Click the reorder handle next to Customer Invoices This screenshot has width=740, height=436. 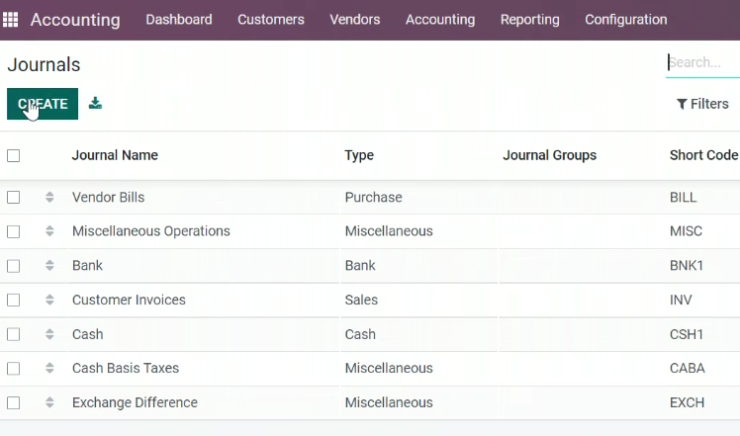point(50,300)
